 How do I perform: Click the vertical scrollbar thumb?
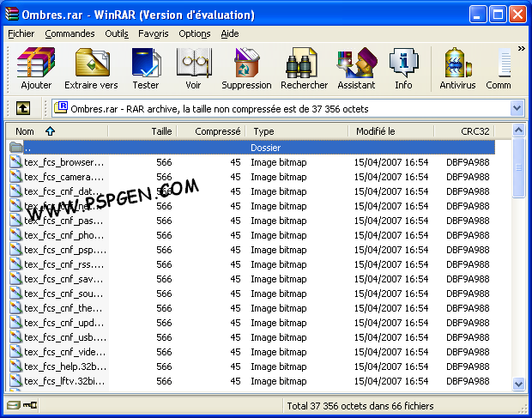coord(518,167)
